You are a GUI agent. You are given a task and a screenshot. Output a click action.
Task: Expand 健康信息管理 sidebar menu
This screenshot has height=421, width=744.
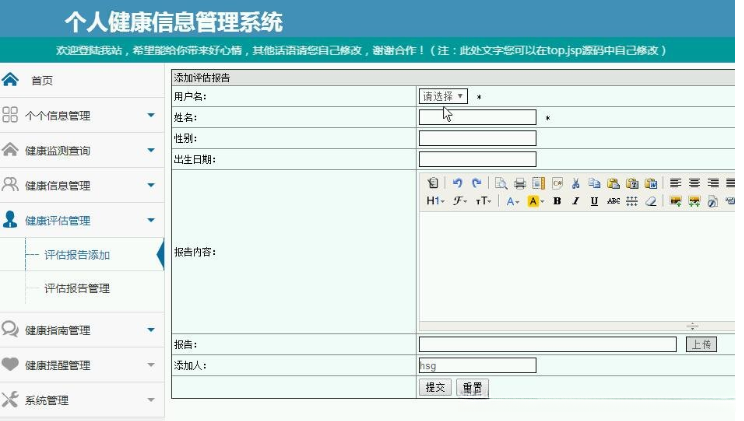[82, 185]
